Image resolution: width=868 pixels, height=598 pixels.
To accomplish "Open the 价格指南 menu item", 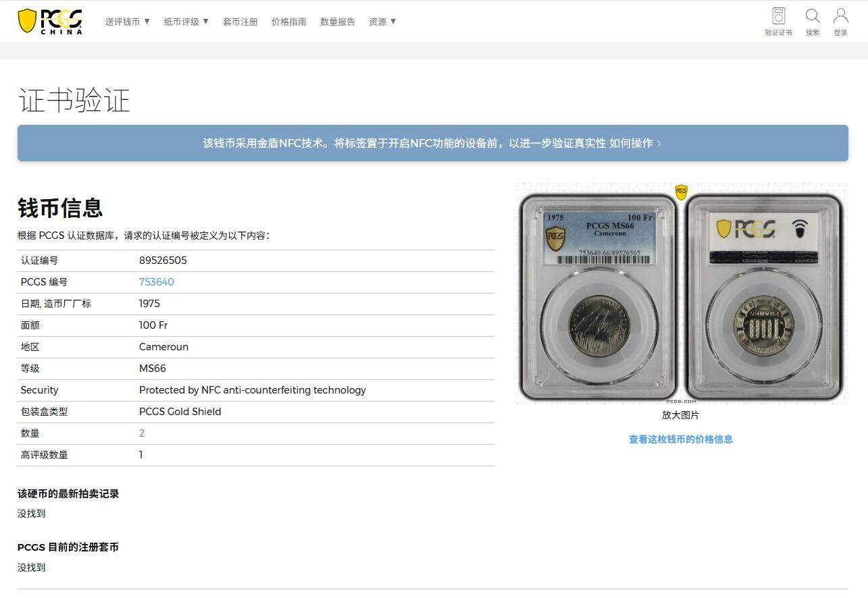I will tap(289, 22).
